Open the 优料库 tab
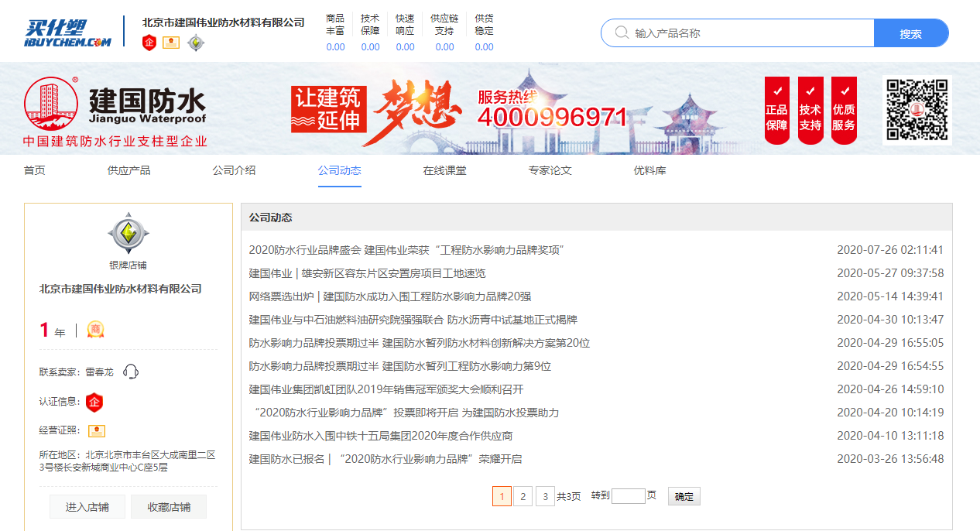 pyautogui.click(x=649, y=170)
